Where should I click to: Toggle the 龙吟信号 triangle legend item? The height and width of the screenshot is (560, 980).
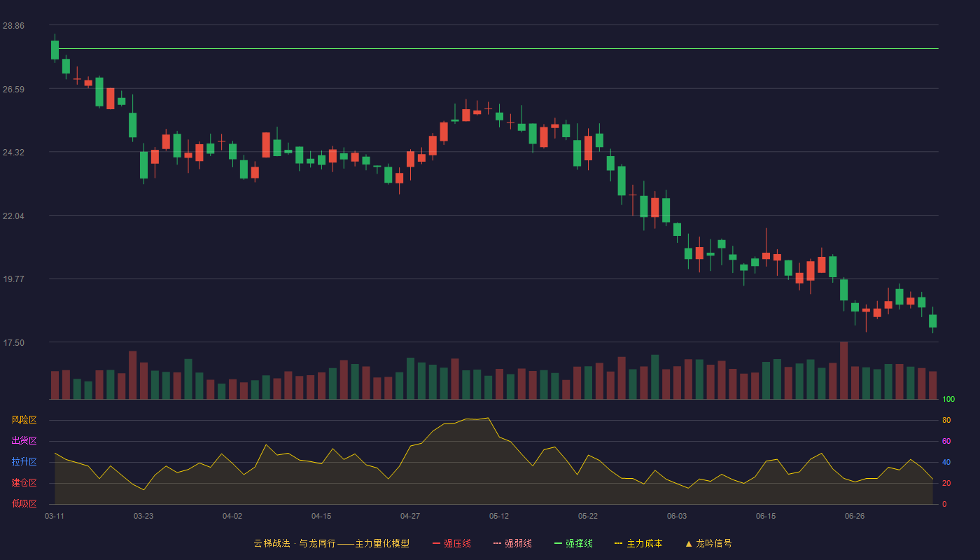click(x=708, y=543)
